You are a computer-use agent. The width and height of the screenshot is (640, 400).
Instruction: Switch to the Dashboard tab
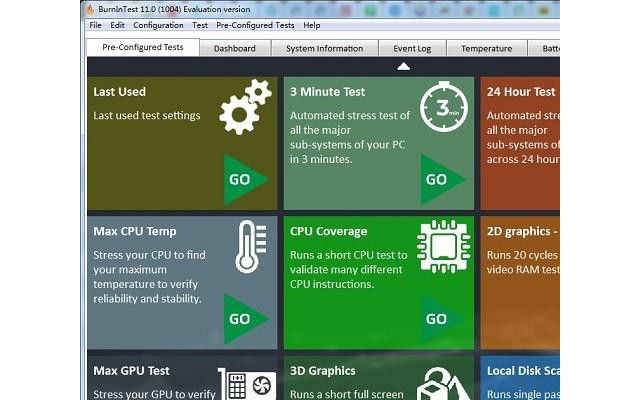click(x=235, y=49)
